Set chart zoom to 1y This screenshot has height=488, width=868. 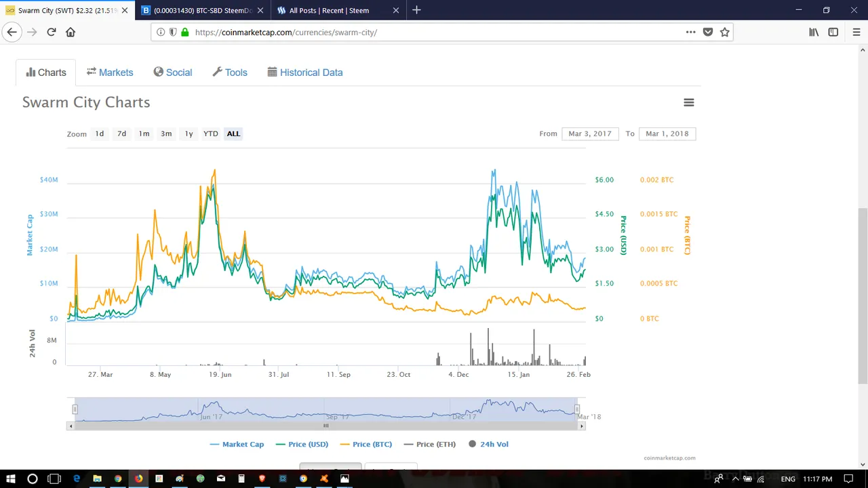coord(189,134)
